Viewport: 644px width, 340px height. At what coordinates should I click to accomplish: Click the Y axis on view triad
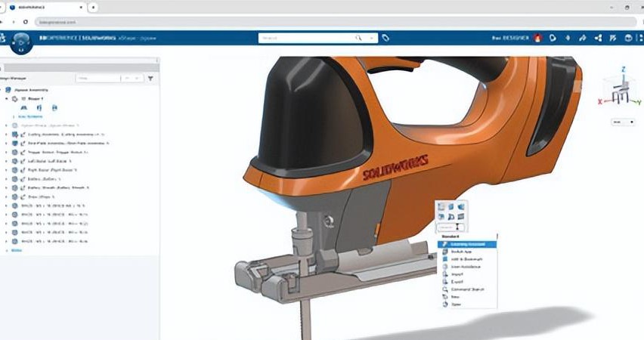(638, 102)
